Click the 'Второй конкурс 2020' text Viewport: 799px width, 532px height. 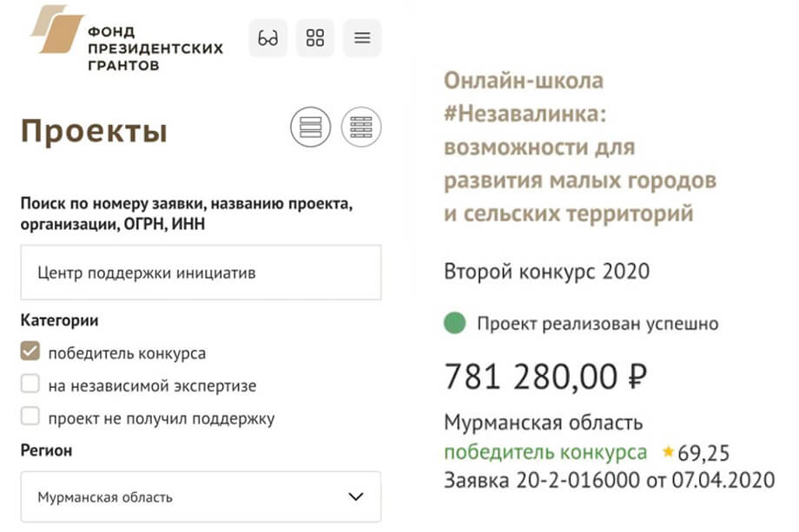tap(547, 272)
